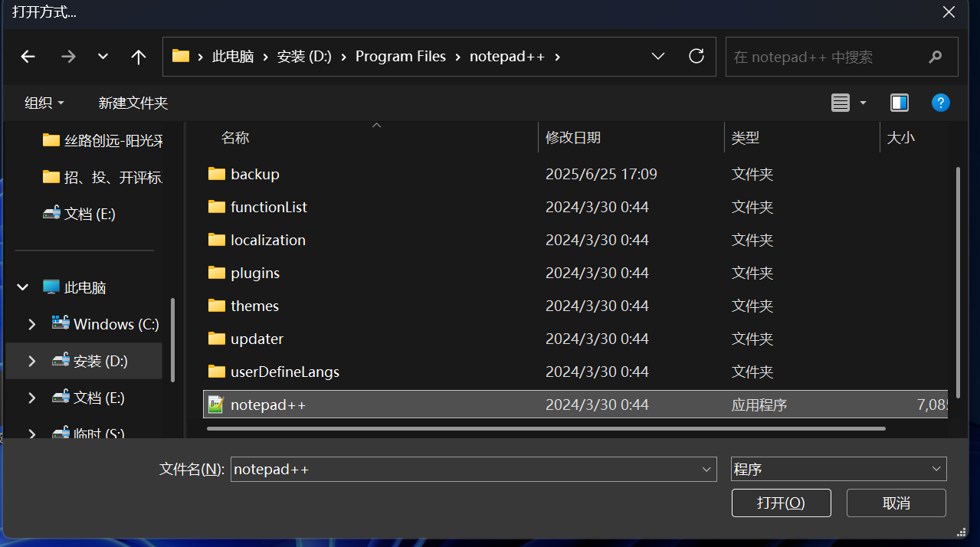Expand chevron after notepad++ breadcrumb
This screenshot has height=547, width=980.
557,57
